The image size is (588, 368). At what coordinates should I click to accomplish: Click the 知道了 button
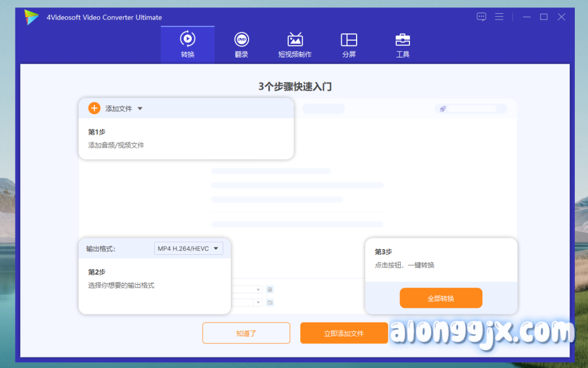246,333
